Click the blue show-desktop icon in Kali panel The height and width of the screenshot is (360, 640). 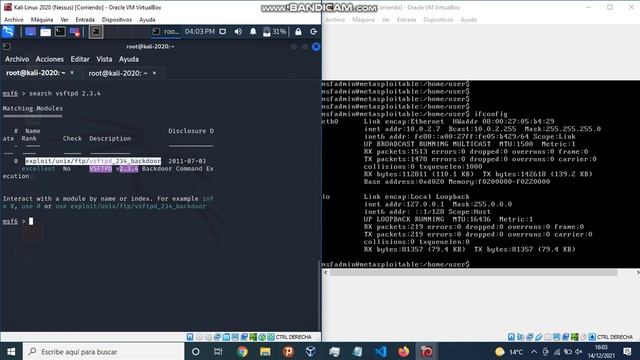30,31
